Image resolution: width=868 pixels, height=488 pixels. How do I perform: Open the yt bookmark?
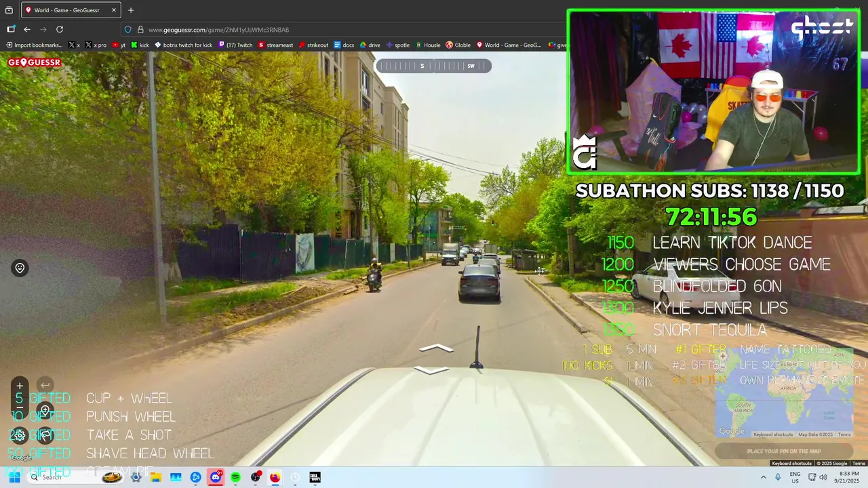pyautogui.click(x=119, y=45)
